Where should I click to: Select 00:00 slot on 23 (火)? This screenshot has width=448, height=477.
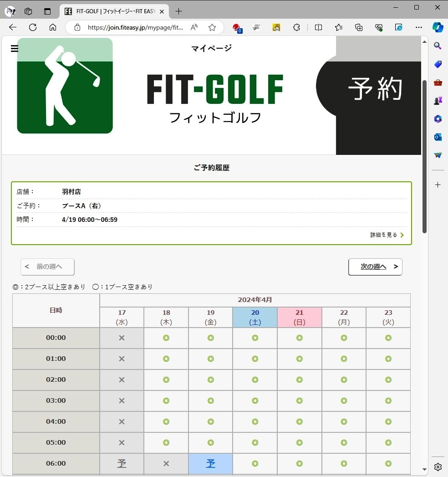click(388, 338)
